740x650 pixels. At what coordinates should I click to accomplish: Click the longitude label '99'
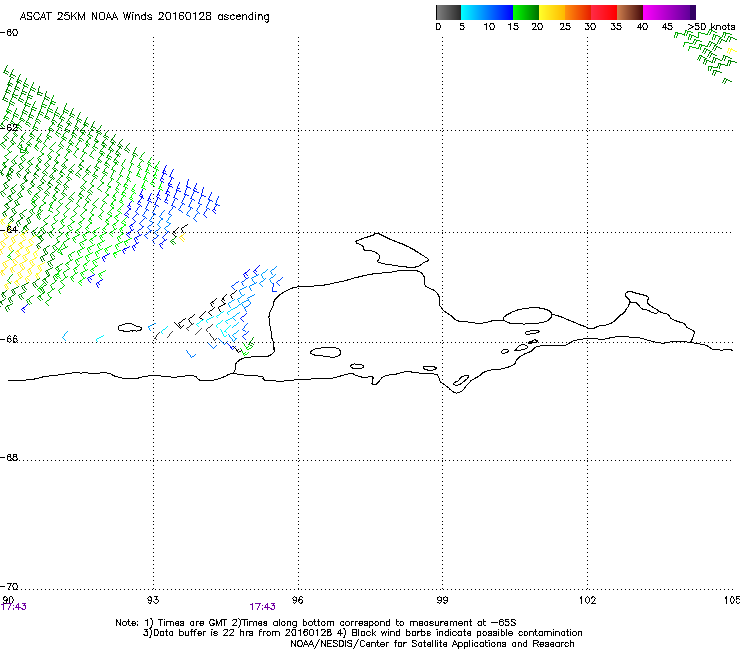442,600
